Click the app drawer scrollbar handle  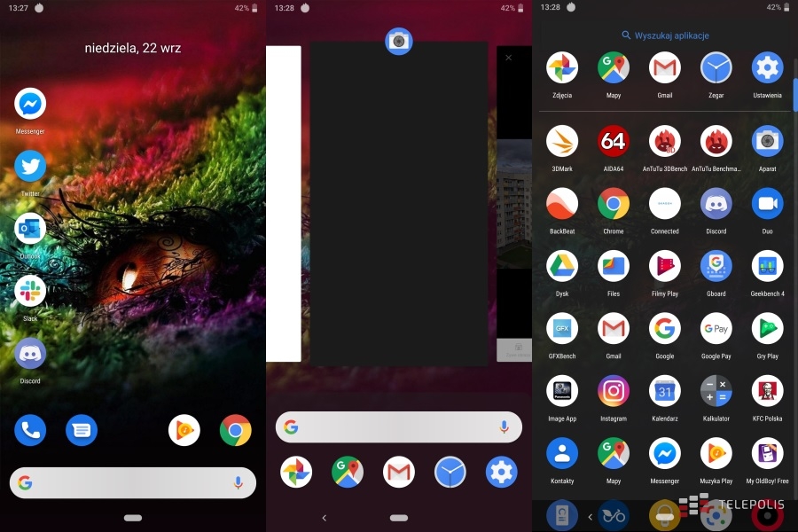(x=795, y=93)
